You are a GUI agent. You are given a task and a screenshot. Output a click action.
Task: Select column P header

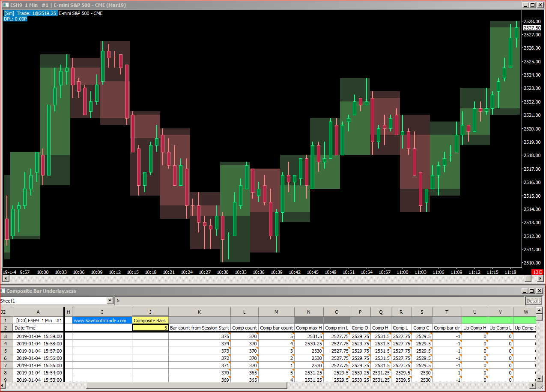click(360, 312)
